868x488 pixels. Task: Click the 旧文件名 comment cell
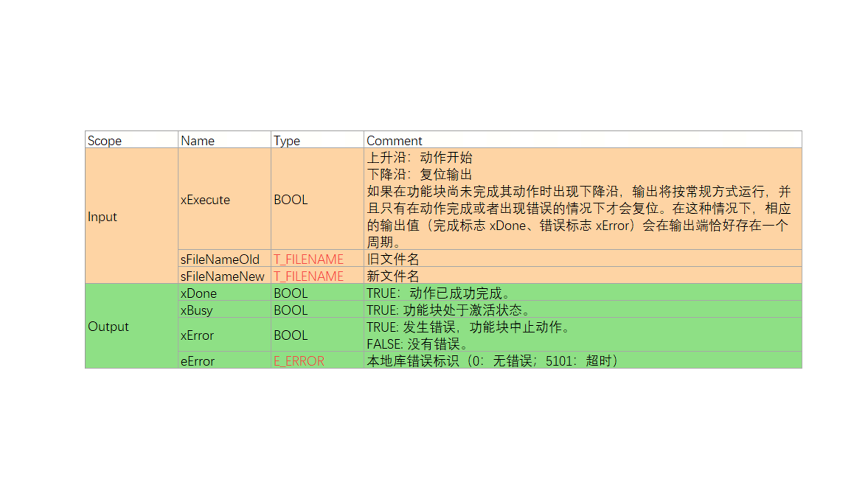pos(393,259)
